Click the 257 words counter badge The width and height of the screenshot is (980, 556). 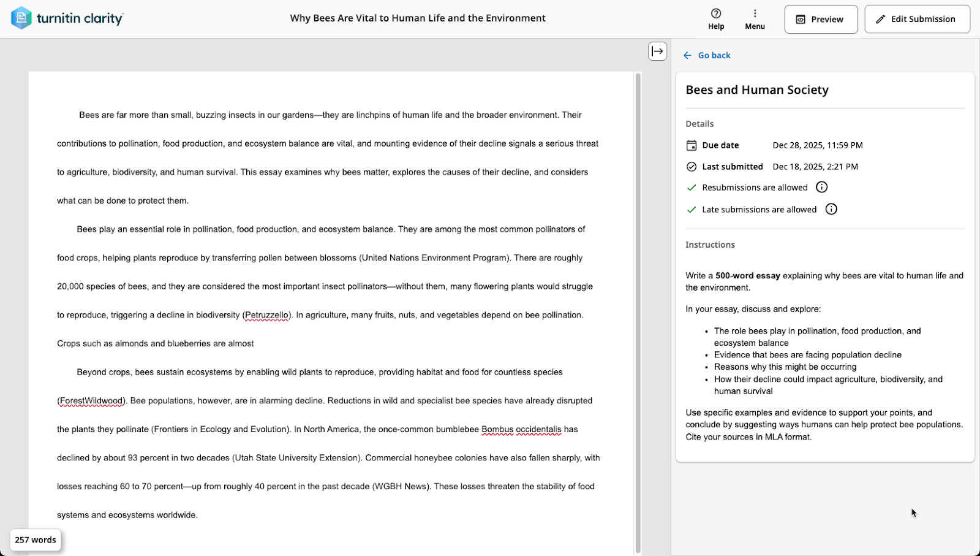click(36, 540)
